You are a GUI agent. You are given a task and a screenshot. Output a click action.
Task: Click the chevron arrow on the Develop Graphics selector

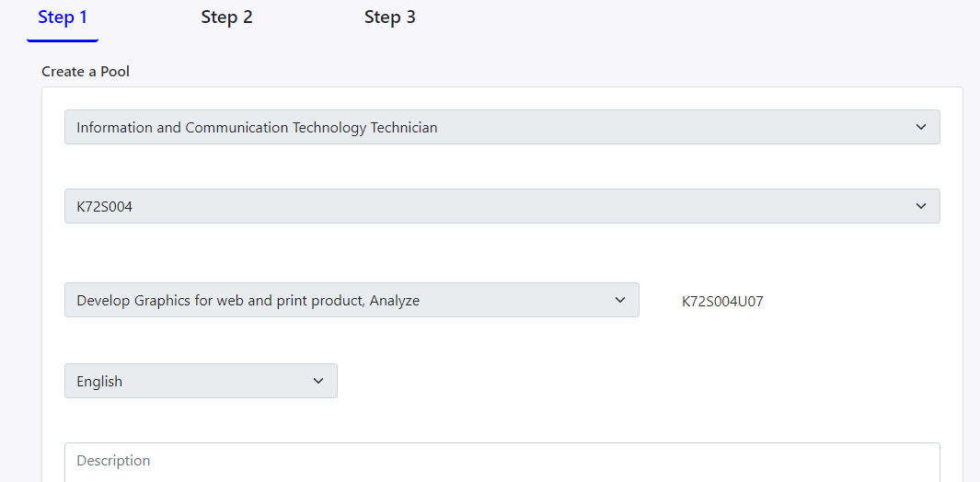(x=620, y=301)
